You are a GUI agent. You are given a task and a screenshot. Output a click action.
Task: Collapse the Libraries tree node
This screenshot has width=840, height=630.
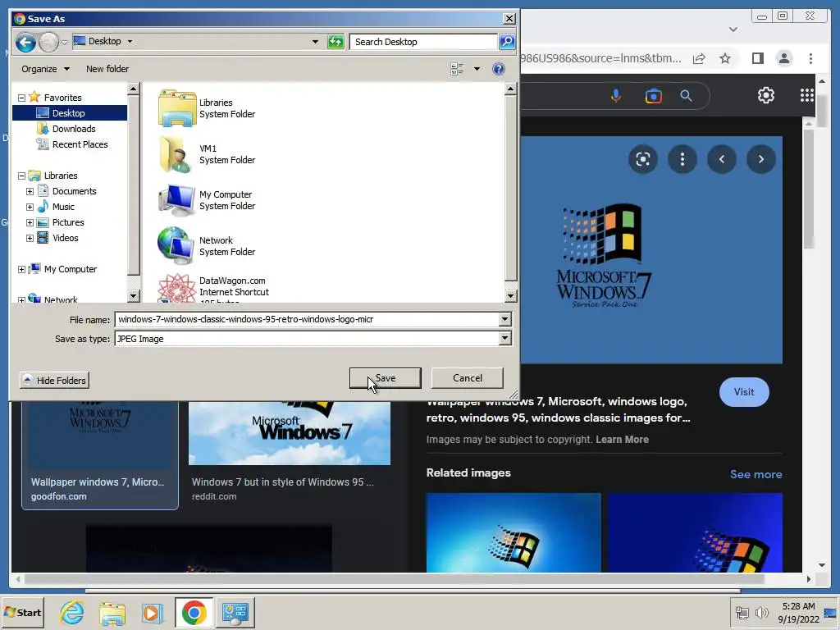point(21,176)
